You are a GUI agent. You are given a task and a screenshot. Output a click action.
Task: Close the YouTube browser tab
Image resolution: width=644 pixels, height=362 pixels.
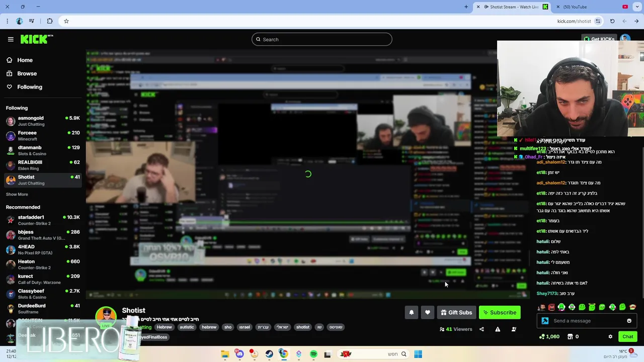pyautogui.click(x=558, y=7)
